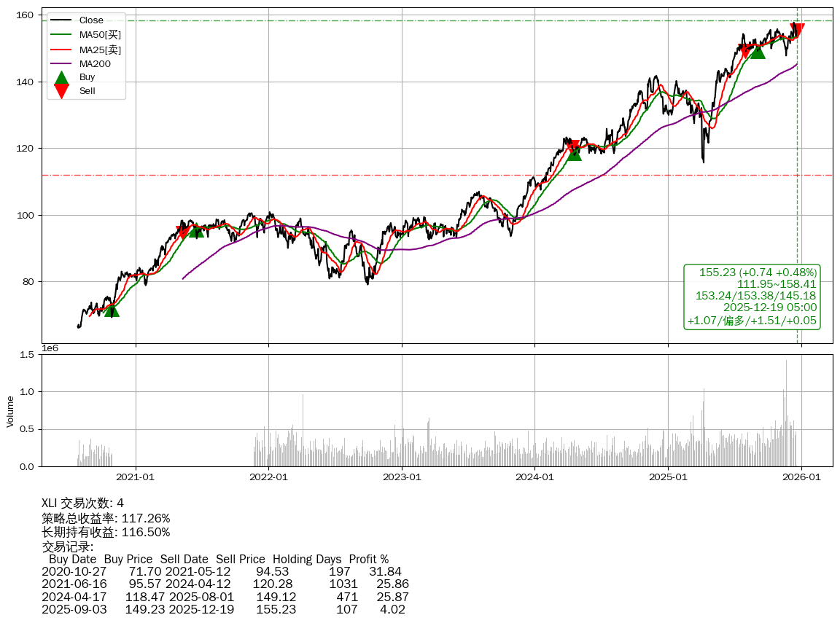Click the first buy marker near 71.70
Viewport: 840px width, 623px height.
(111, 310)
